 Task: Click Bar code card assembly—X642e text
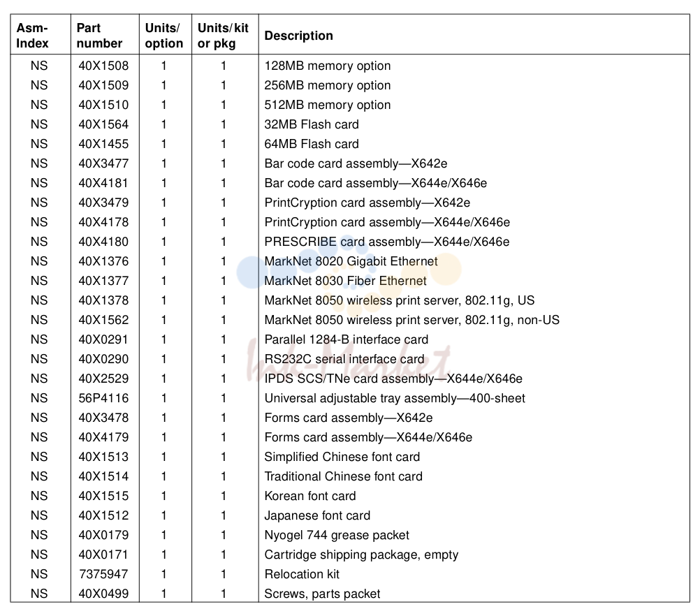coord(356,164)
